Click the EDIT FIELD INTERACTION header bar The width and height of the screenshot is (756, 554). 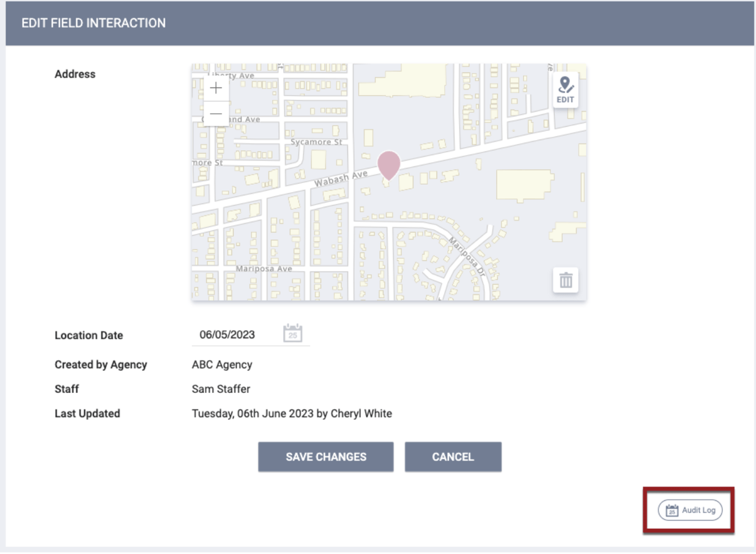click(94, 23)
